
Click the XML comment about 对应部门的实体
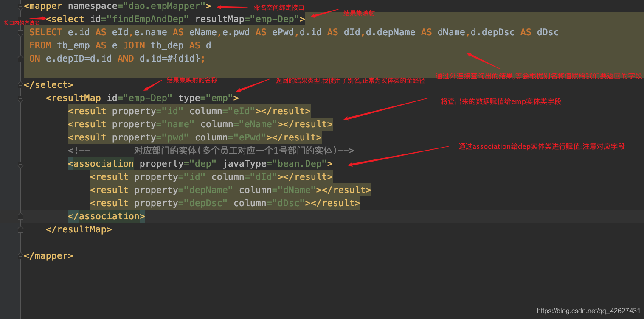[x=211, y=151]
